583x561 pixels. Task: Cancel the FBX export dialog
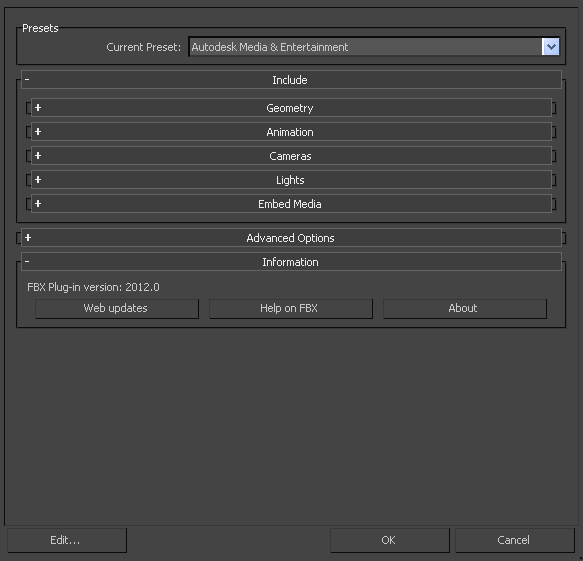pos(515,540)
